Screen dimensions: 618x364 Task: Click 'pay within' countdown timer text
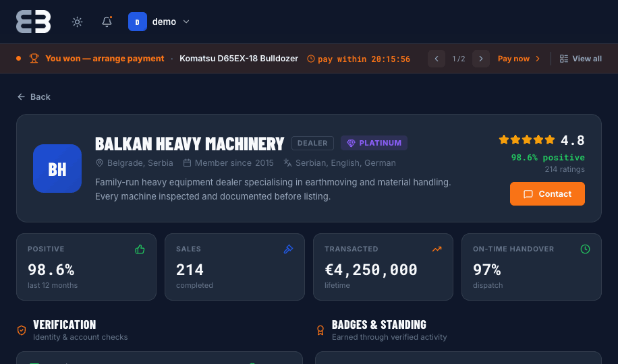(364, 59)
